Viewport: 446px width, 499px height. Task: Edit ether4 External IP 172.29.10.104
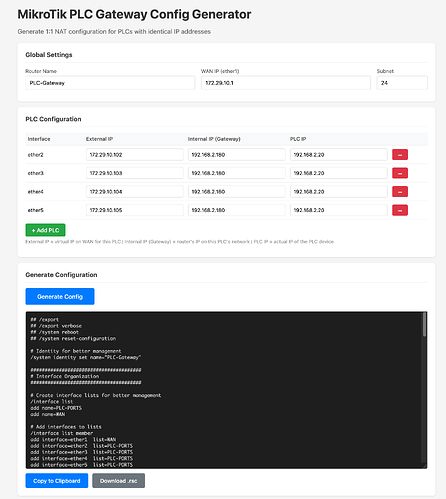pyautogui.click(x=135, y=192)
